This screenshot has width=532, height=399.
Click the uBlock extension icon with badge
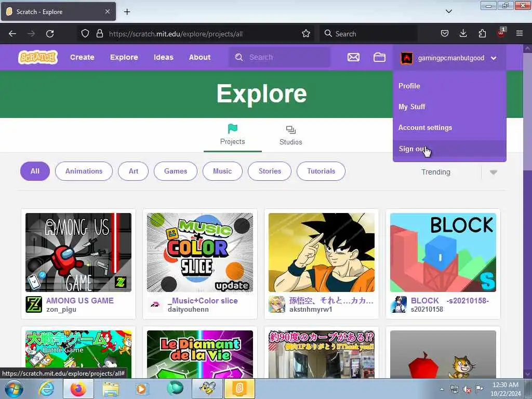point(501,33)
